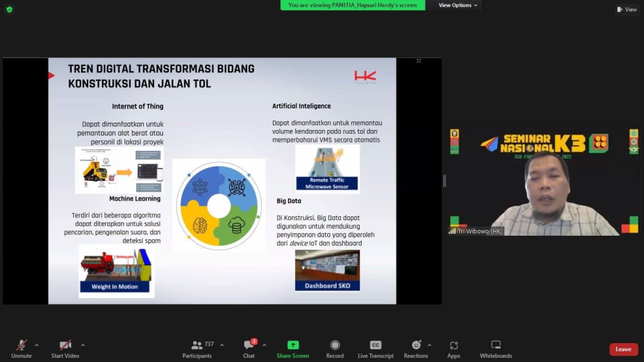Expand audio options arrow beside Unmute
Screen dimensions: 644x362
coord(36,345)
